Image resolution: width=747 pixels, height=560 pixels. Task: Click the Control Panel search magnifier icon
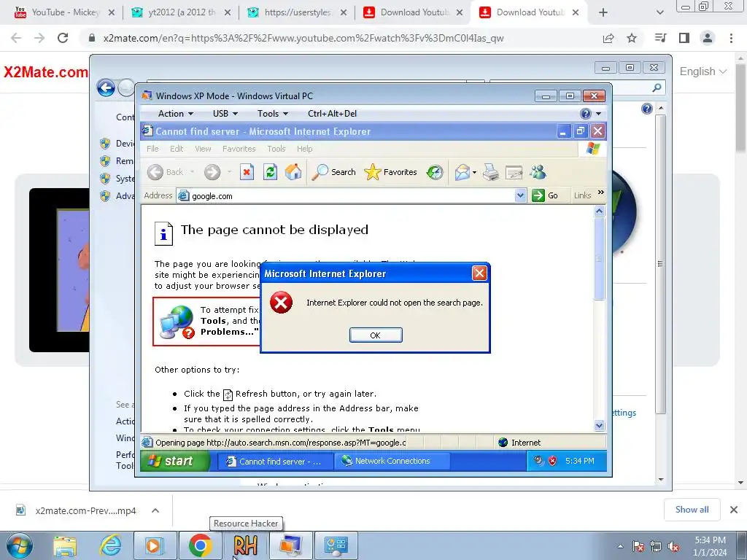657,87
